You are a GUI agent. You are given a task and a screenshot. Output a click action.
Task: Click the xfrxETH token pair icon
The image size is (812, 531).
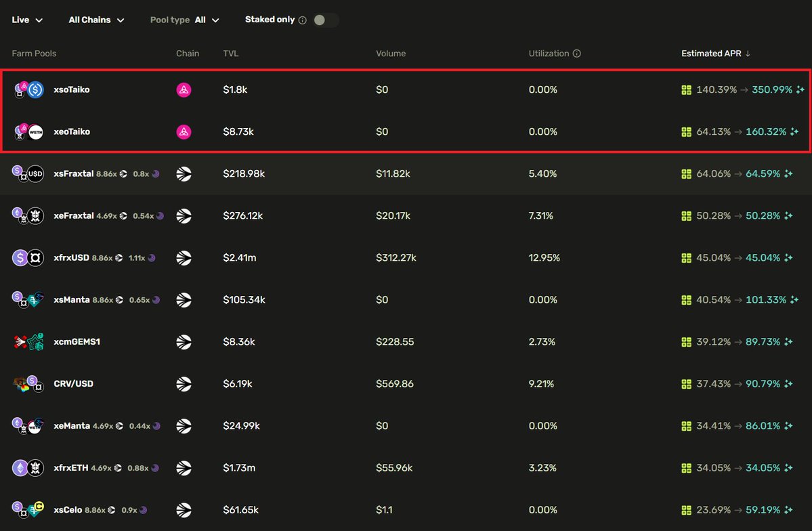pyautogui.click(x=28, y=468)
